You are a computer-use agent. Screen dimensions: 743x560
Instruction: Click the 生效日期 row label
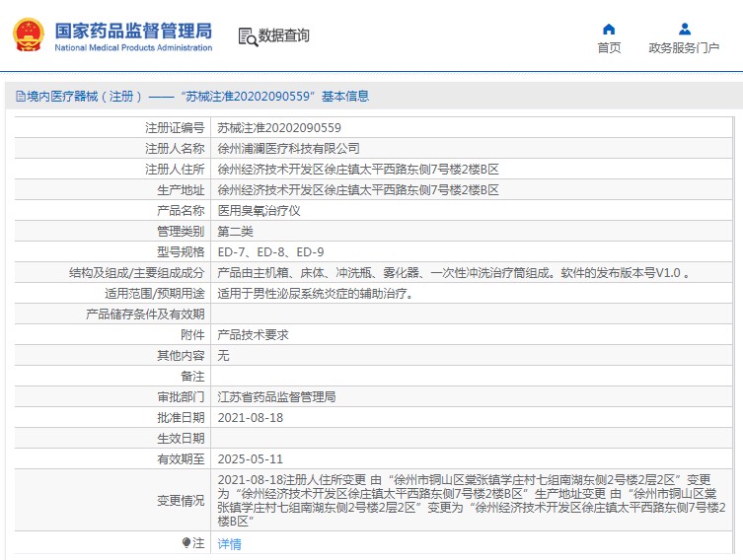pos(181,439)
